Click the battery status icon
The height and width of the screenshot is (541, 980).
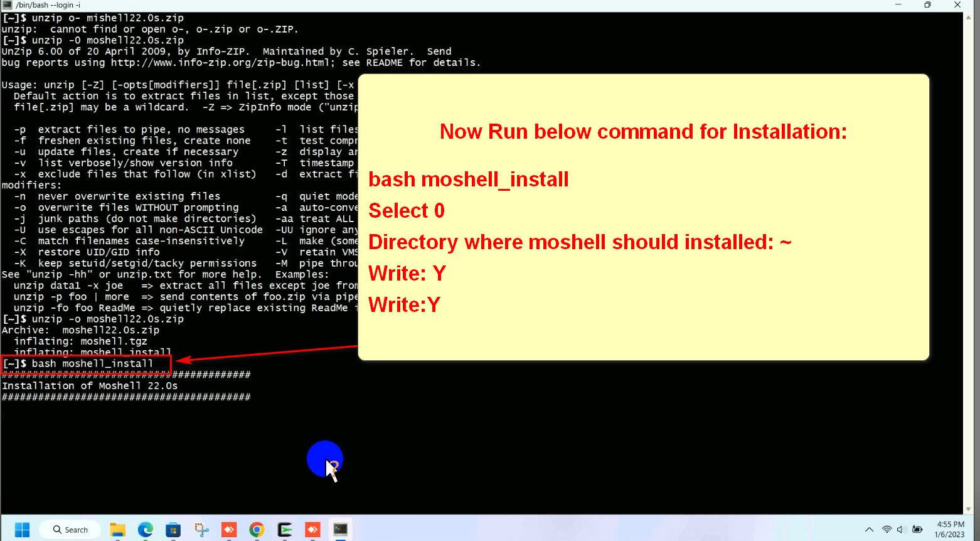pyautogui.click(x=917, y=530)
